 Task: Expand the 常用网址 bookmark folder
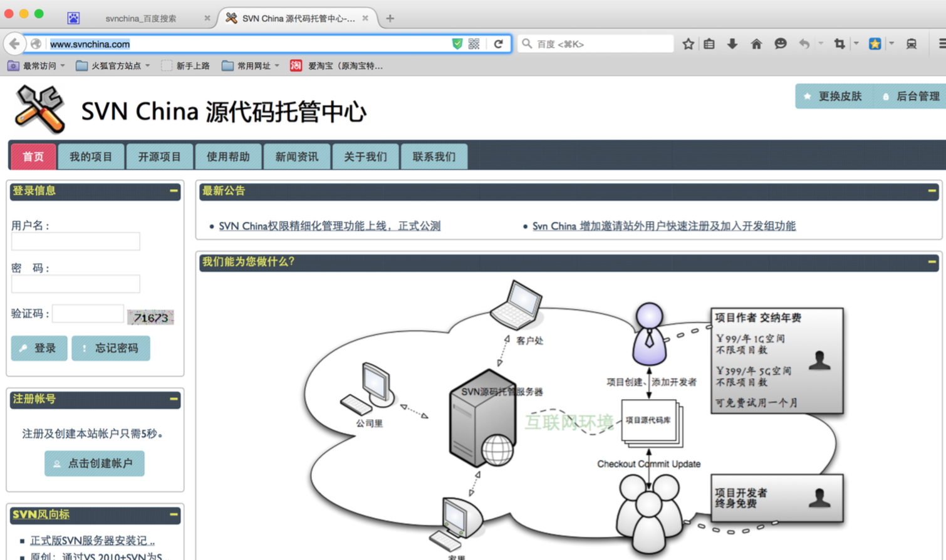pyautogui.click(x=251, y=66)
